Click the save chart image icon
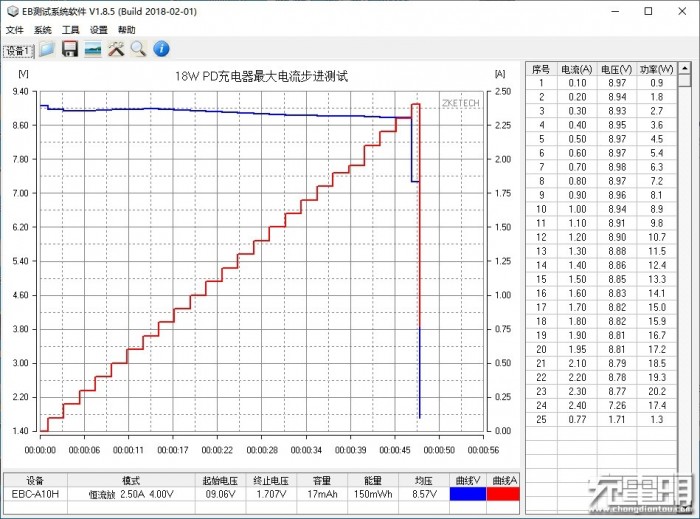Screen dimensions: 700x519 click(92, 49)
